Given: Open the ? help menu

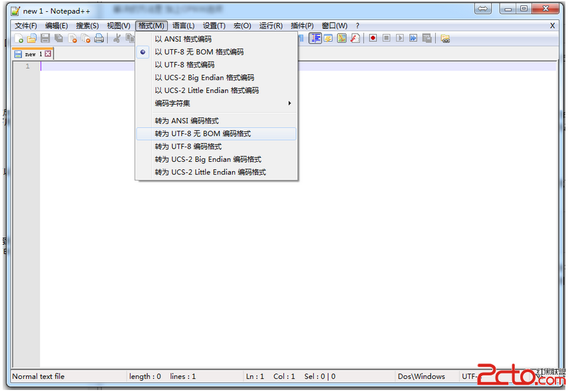Looking at the screenshot, I should 357,26.
